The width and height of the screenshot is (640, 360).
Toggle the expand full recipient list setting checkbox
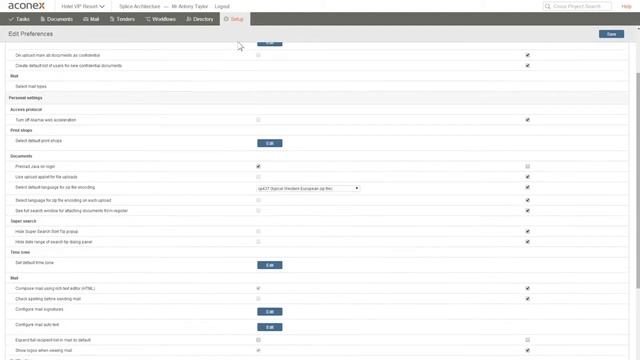[258, 340]
